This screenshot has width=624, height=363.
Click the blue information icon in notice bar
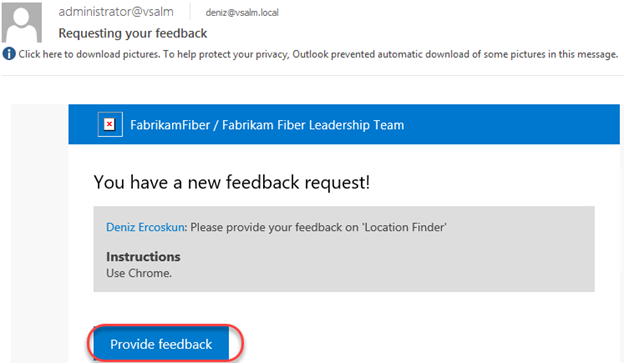[x=9, y=54]
